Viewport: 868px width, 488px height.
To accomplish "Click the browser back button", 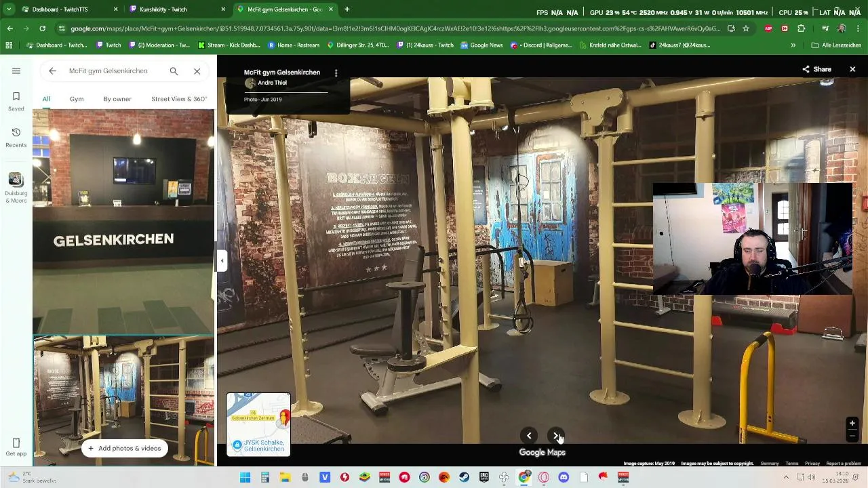I will (x=10, y=28).
